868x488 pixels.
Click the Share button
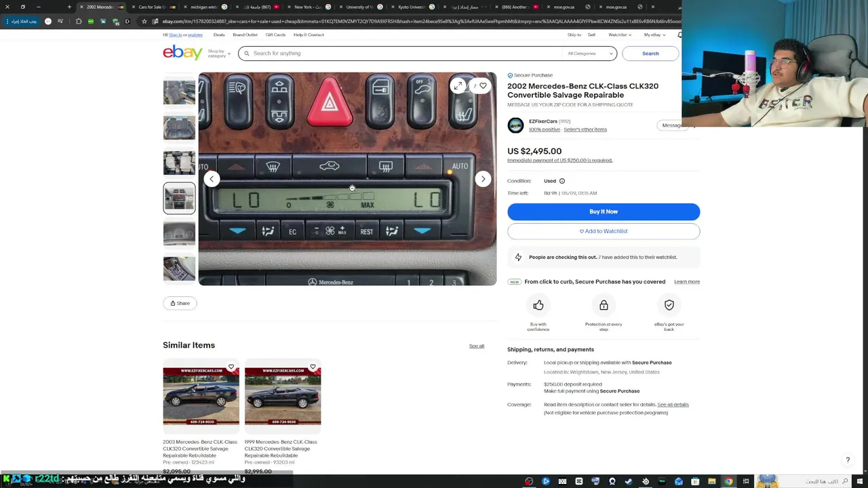click(x=180, y=303)
